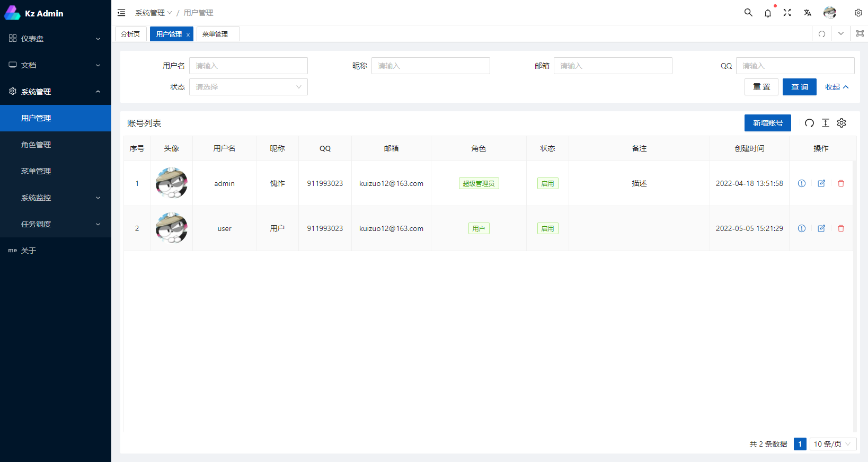Image resolution: width=868 pixels, height=462 pixels.
Task: Click the 新增账号 button
Action: pos(767,123)
